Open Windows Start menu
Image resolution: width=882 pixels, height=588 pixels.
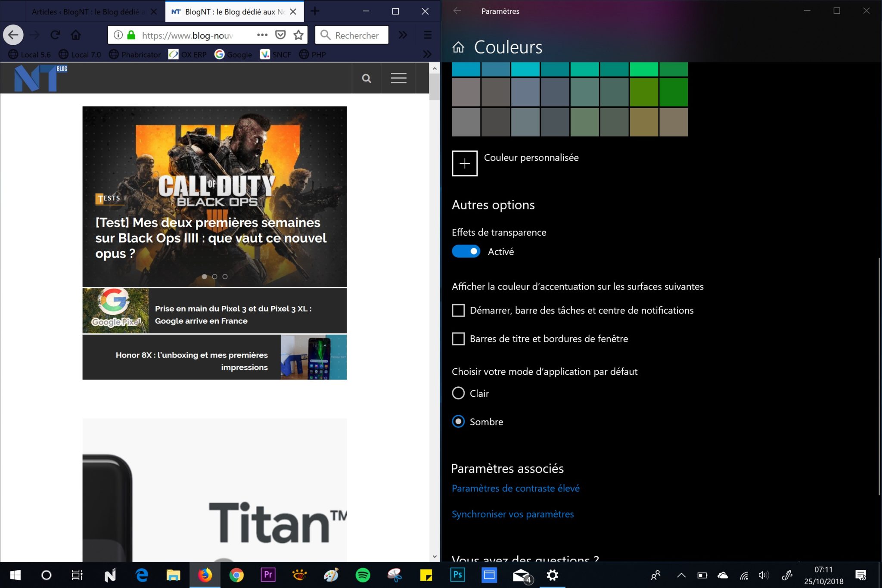pos(16,575)
